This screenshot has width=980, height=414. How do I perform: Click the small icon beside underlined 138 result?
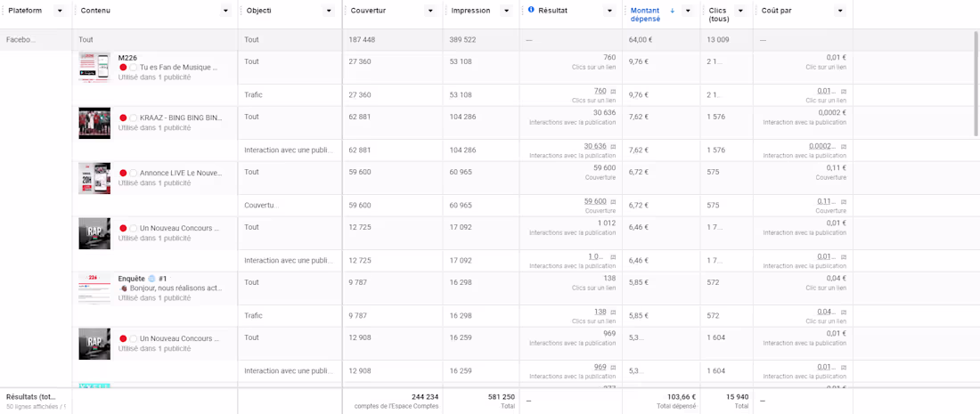[612, 312]
